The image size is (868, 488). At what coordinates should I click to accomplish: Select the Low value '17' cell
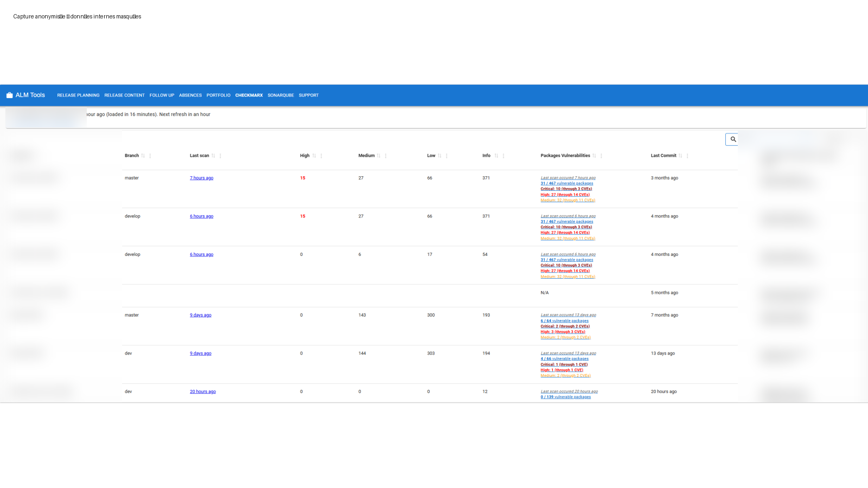(430, 254)
